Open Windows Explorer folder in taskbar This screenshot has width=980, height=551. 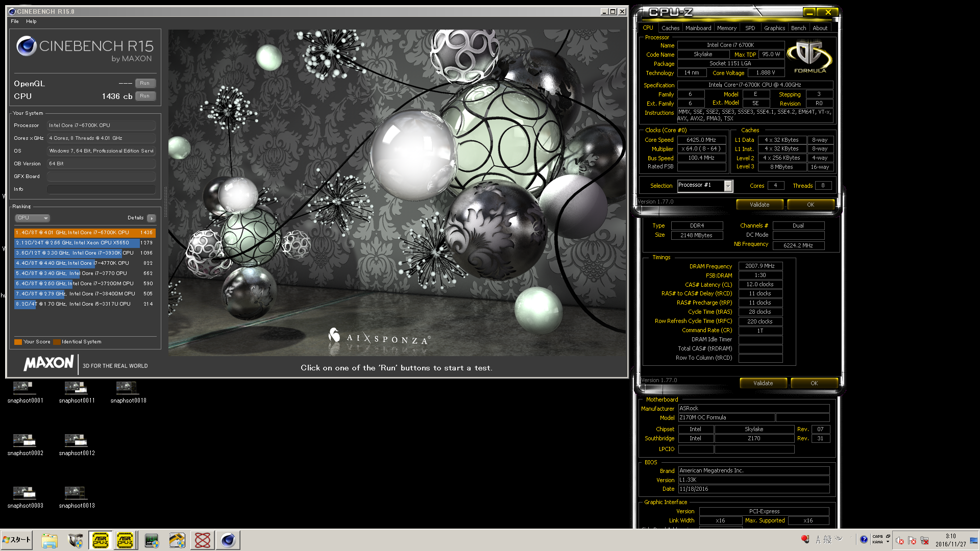50,540
